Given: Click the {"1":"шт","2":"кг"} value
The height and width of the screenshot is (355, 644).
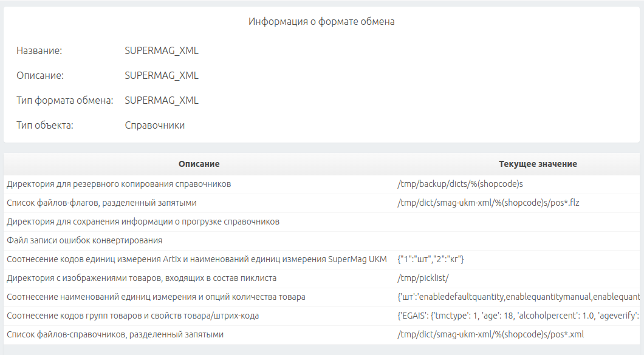Looking at the screenshot, I should (x=430, y=259).
